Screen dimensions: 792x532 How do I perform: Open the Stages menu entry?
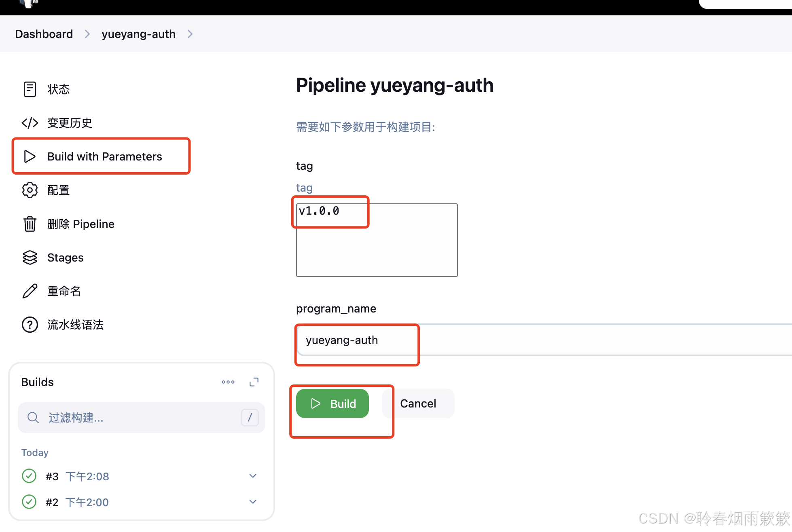(x=65, y=258)
